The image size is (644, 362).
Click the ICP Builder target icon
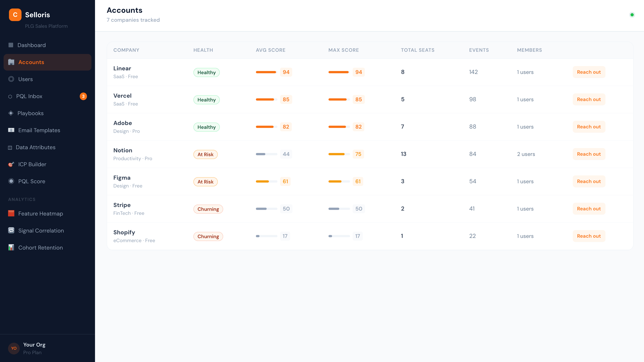[x=11, y=164]
